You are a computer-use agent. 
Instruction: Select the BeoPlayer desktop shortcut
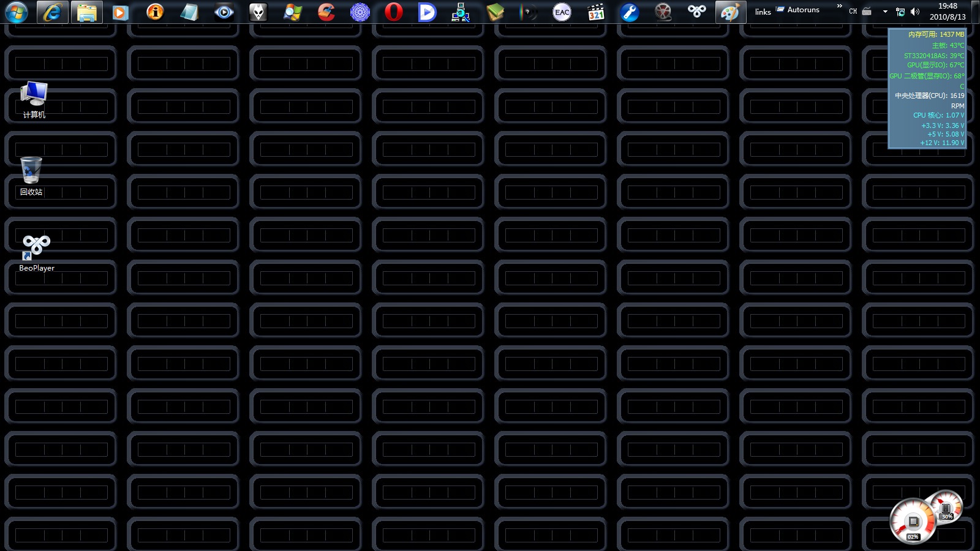(37, 253)
